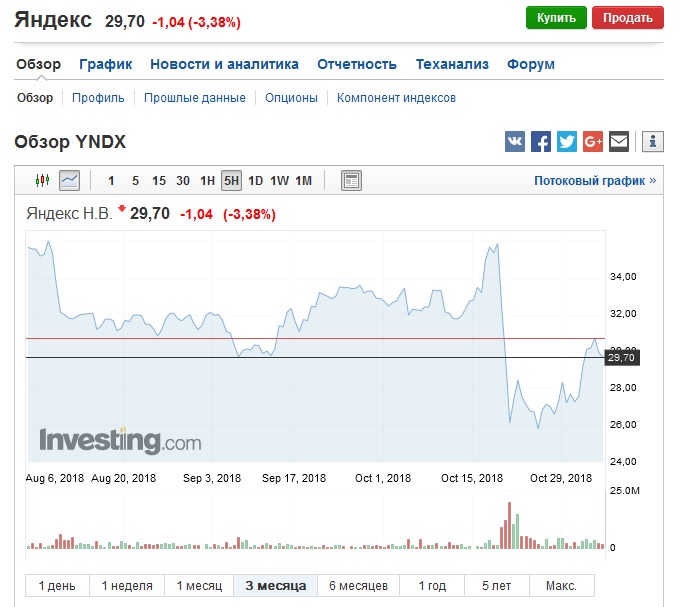Click the 29,70 price marker on axis
The height and width of the screenshot is (607, 681).
(x=621, y=357)
